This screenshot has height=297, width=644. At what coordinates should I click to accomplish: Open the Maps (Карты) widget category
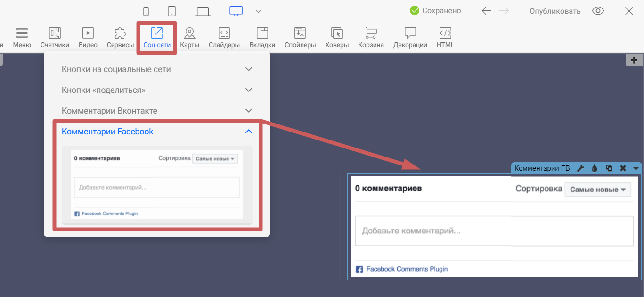coord(189,37)
